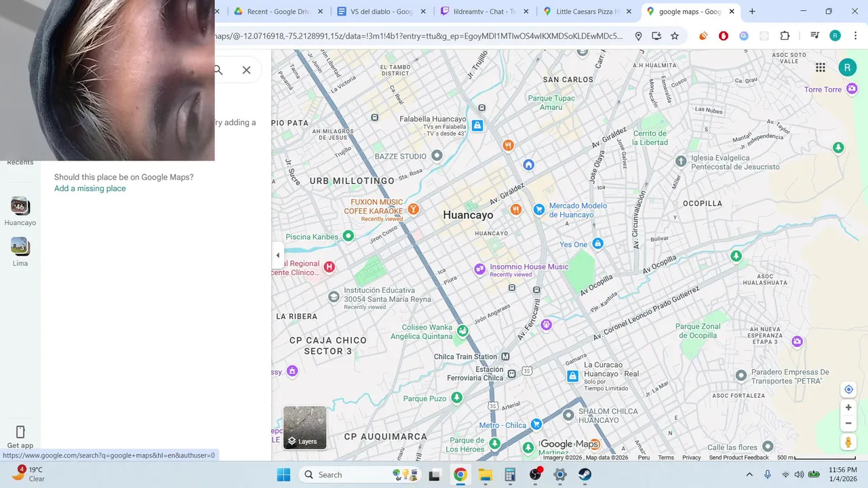Open the Chrome extensions puzzle menu

(785, 36)
